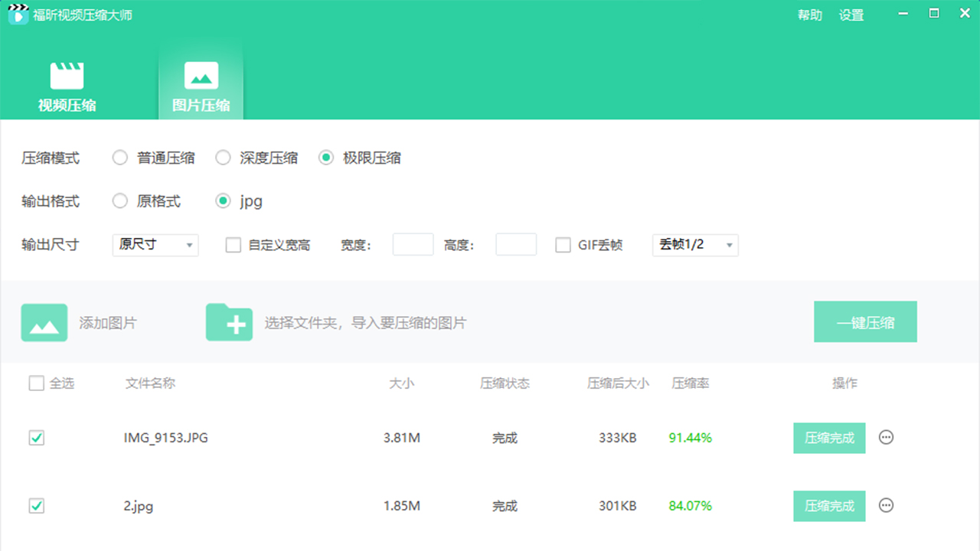The image size is (980, 551).
Task: Click 压缩完成 button for IMG_9153.JPG
Action: click(x=829, y=438)
